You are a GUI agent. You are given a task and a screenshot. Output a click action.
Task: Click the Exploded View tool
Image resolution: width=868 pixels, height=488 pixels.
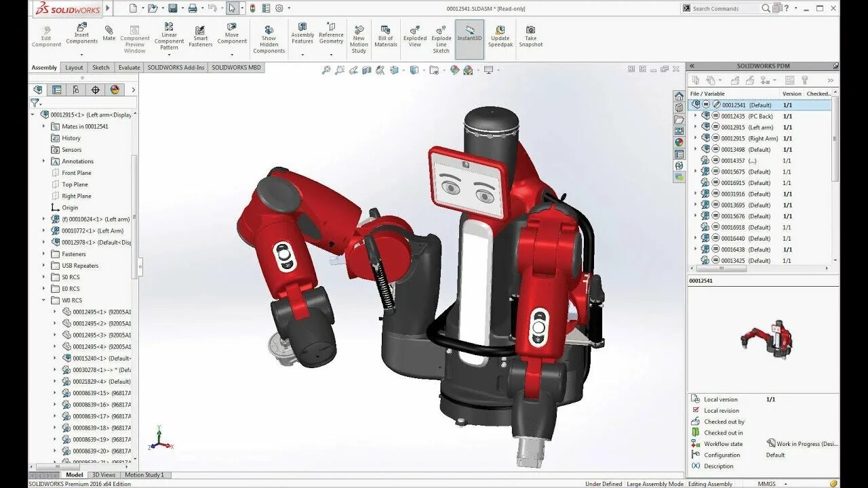click(x=415, y=37)
